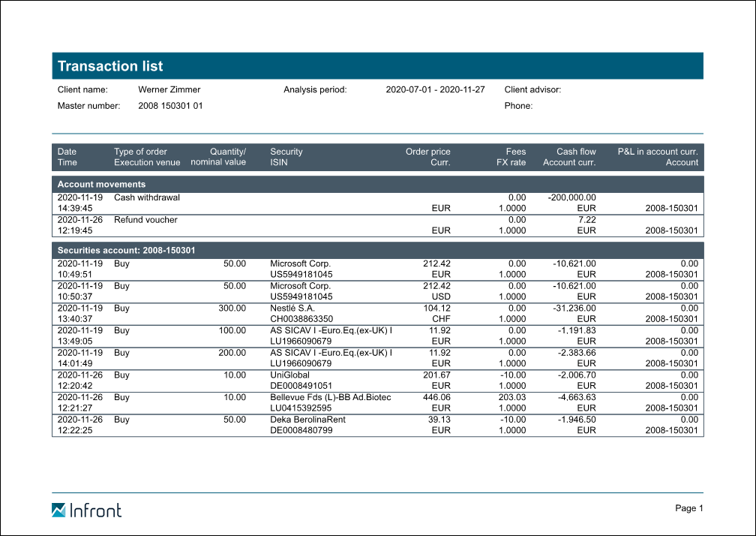
Task: Click the Order price column header
Action: 427,152
